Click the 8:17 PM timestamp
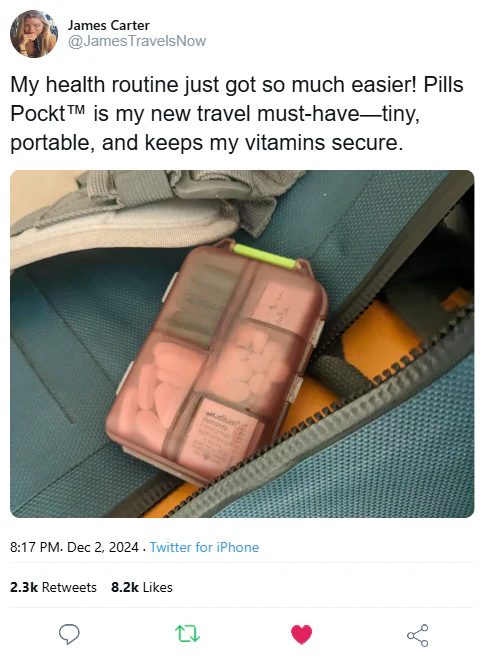The image size is (485, 664). [x=36, y=547]
